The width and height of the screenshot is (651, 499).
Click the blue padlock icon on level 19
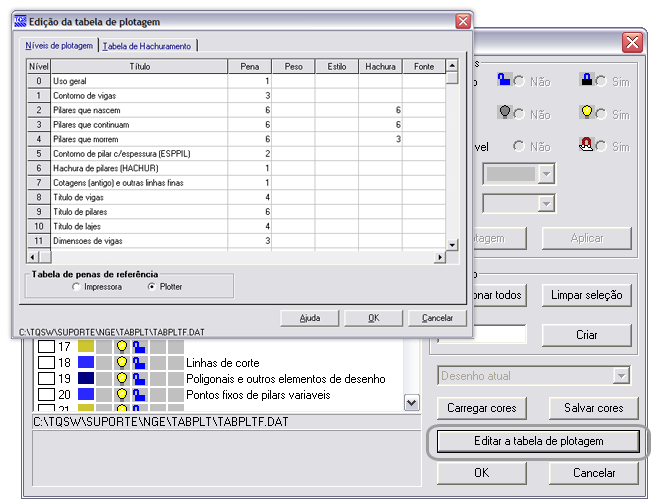click(x=139, y=379)
